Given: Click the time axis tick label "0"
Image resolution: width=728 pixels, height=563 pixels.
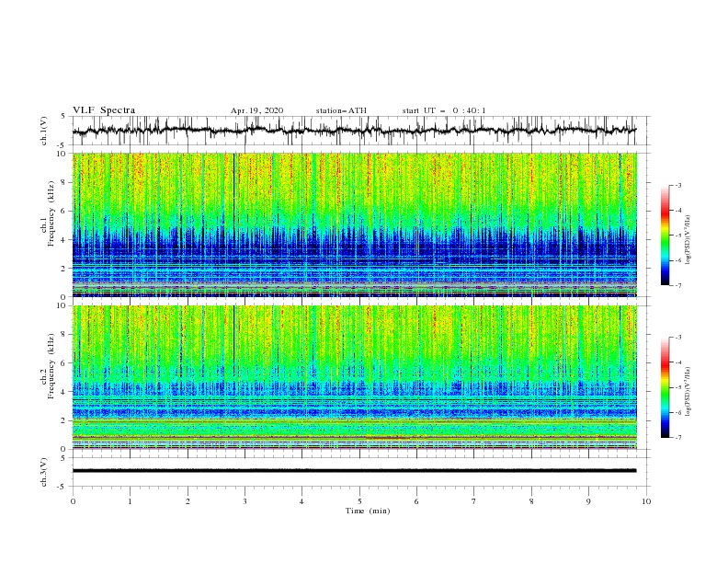Looking at the screenshot, I should (x=73, y=501).
